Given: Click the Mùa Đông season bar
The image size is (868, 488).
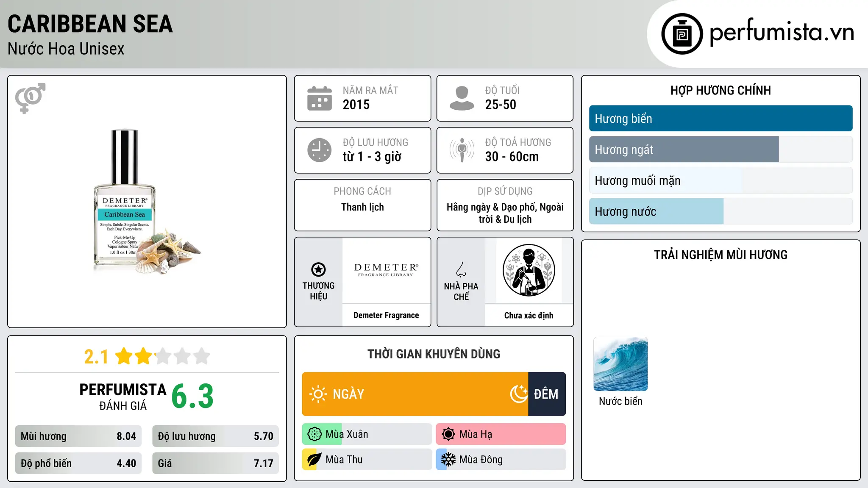Looking at the screenshot, I should (501, 460).
